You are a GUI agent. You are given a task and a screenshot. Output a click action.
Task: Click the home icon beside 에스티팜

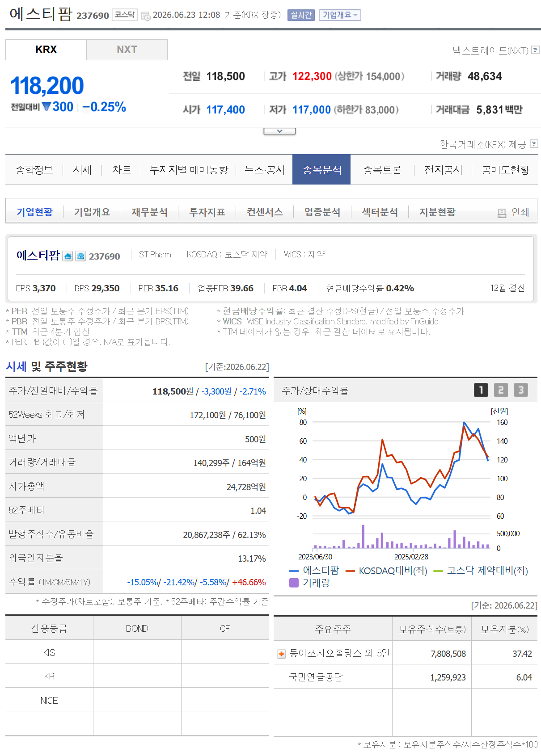[x=68, y=256]
